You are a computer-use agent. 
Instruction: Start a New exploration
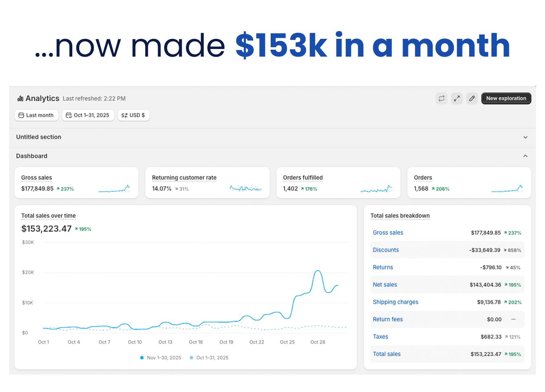(x=506, y=98)
